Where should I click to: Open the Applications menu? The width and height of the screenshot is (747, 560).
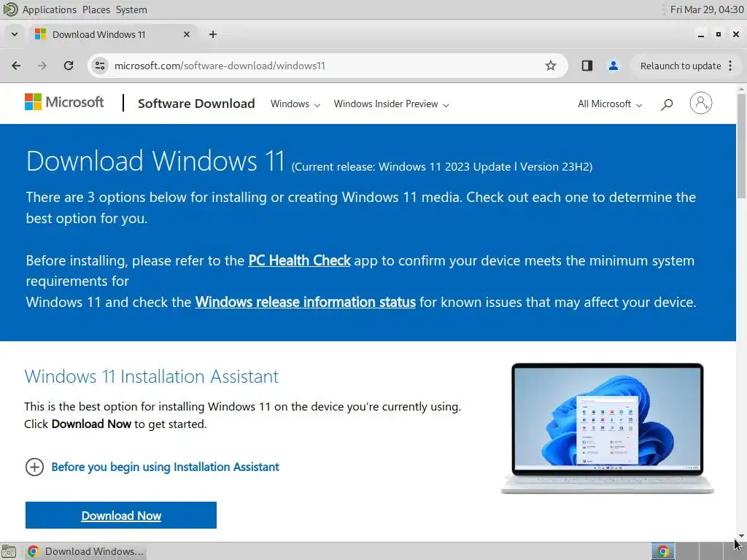pos(49,9)
